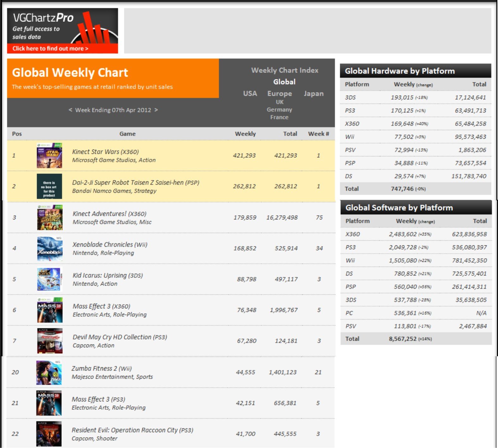
Task: Click Global Weekly Chart heading
Action: tap(70, 73)
